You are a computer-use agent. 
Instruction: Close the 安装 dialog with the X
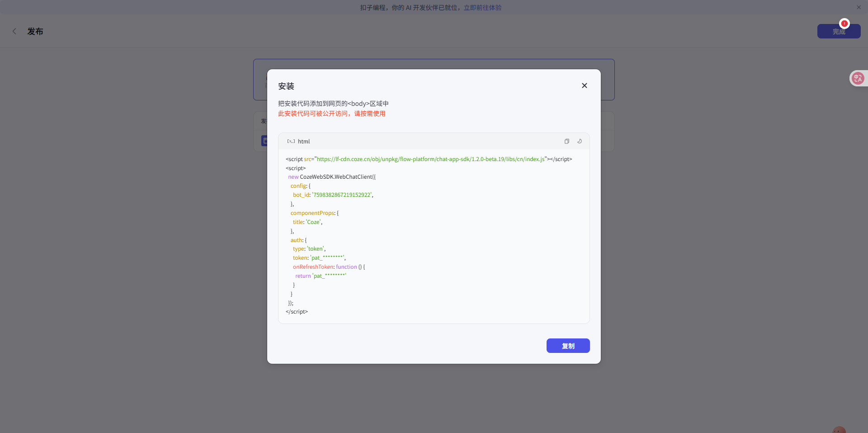point(585,86)
